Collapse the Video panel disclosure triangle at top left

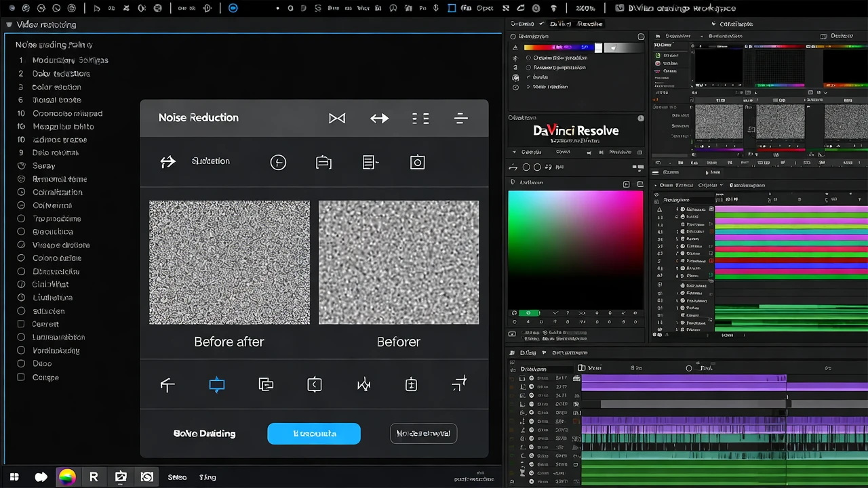coord(9,24)
